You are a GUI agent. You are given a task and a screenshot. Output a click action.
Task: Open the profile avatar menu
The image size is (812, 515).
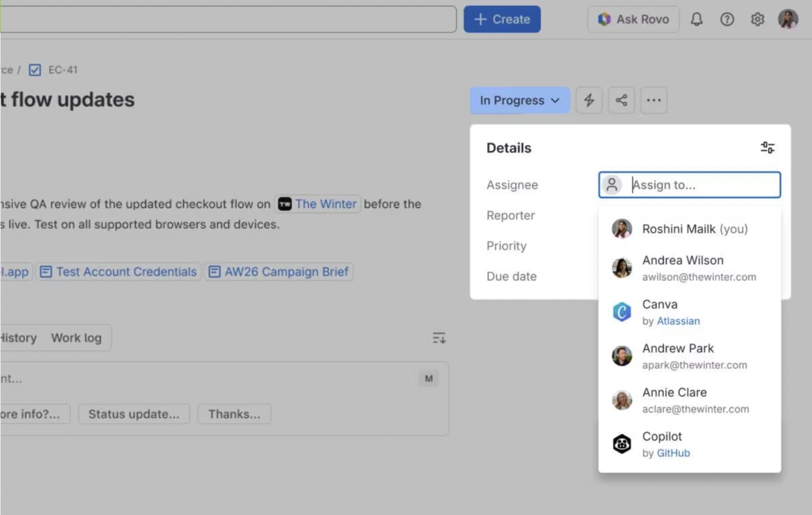click(788, 19)
